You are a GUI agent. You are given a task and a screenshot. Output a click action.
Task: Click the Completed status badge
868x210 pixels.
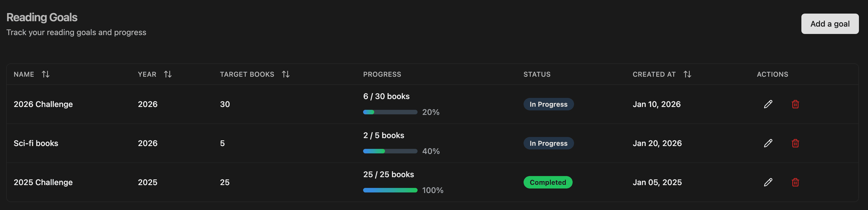pos(548,182)
